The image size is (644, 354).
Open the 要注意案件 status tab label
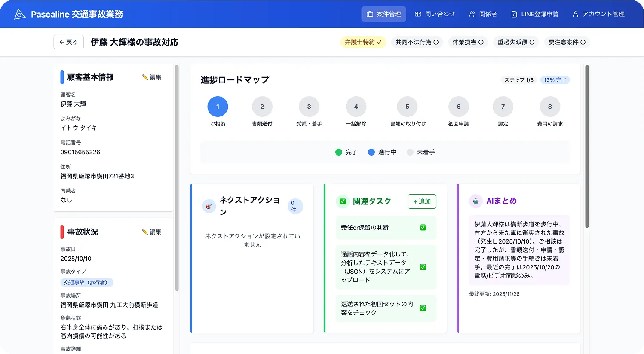567,42
